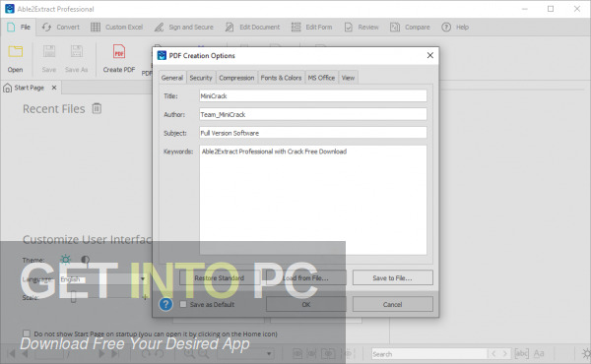This screenshot has height=364, width=591.
Task: Toggle whole word match abc icon
Action: [522, 353]
